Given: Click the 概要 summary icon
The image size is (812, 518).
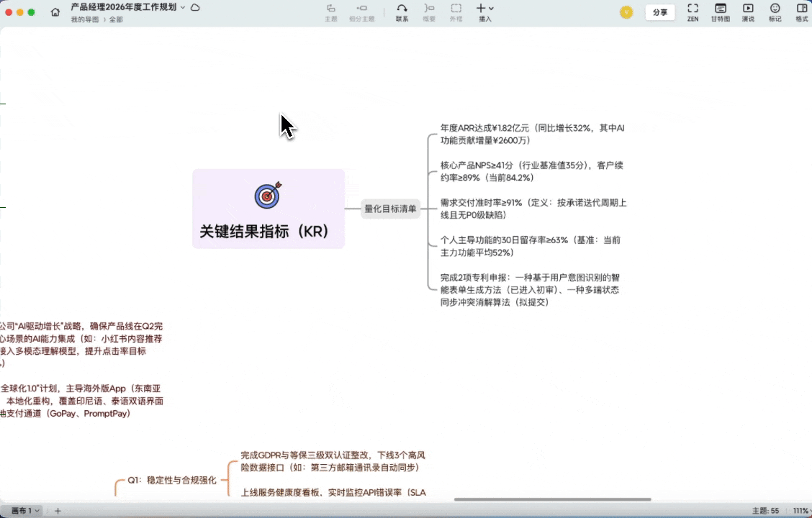Looking at the screenshot, I should (430, 11).
